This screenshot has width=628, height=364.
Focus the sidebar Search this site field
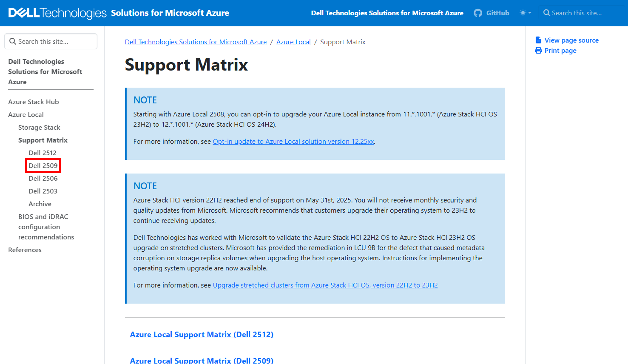(x=55, y=41)
